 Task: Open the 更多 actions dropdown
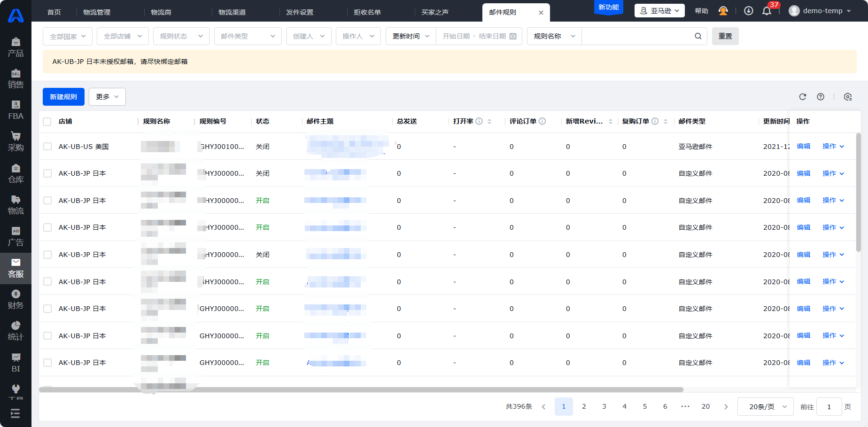108,97
